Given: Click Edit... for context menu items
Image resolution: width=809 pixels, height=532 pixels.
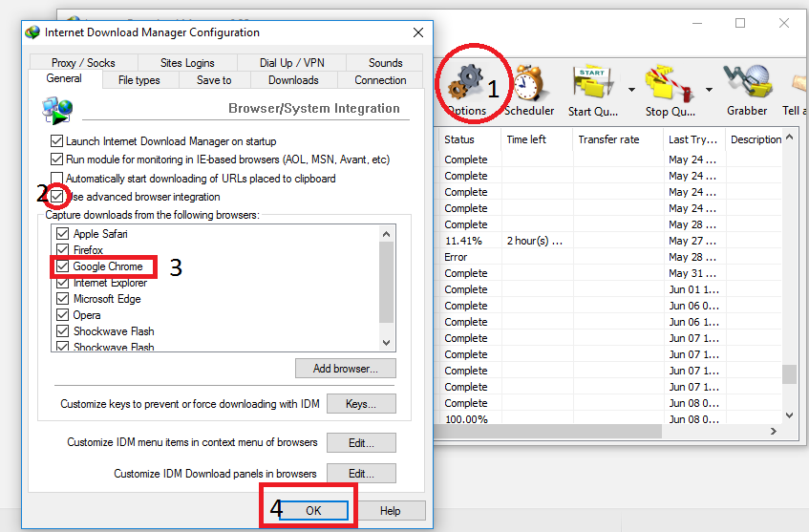Looking at the screenshot, I should [x=361, y=443].
